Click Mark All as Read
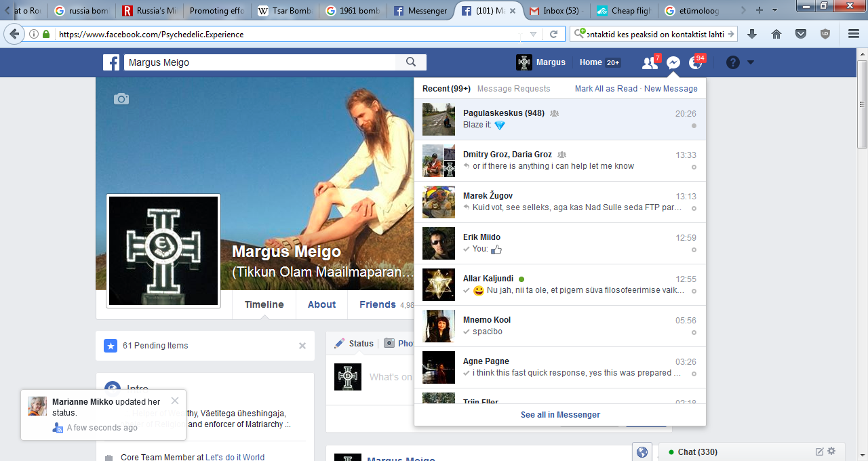Screen dimensions: 868x461 [606, 89]
